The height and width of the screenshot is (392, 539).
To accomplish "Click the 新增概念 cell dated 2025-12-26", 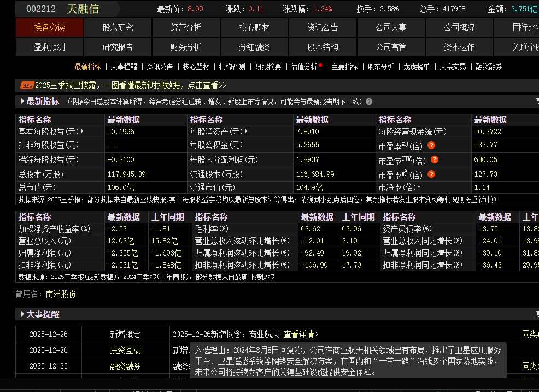I will pyautogui.click(x=126, y=334).
